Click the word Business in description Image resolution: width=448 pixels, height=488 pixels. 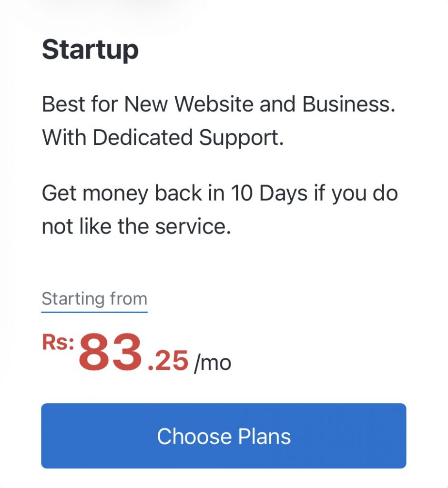349,104
